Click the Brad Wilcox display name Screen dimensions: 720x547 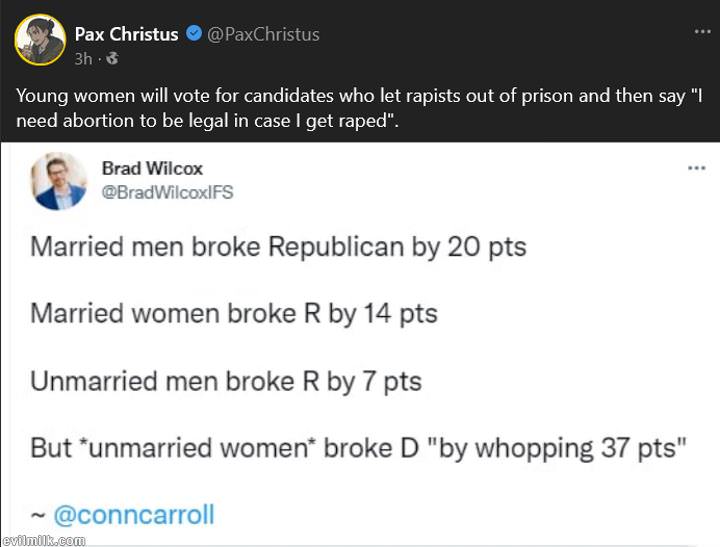pyautogui.click(x=152, y=168)
